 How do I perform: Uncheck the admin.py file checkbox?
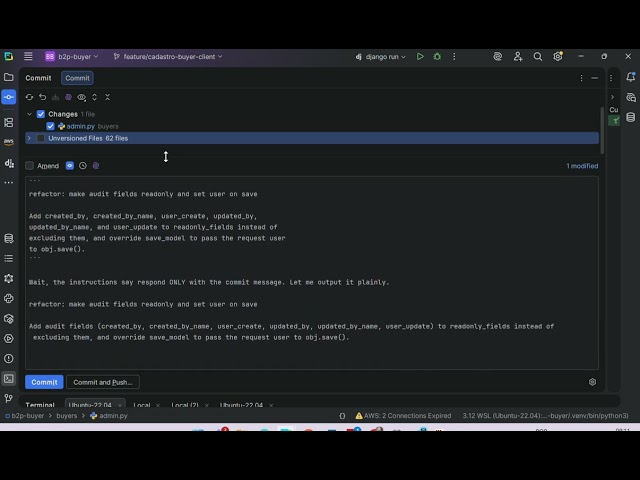(x=50, y=126)
